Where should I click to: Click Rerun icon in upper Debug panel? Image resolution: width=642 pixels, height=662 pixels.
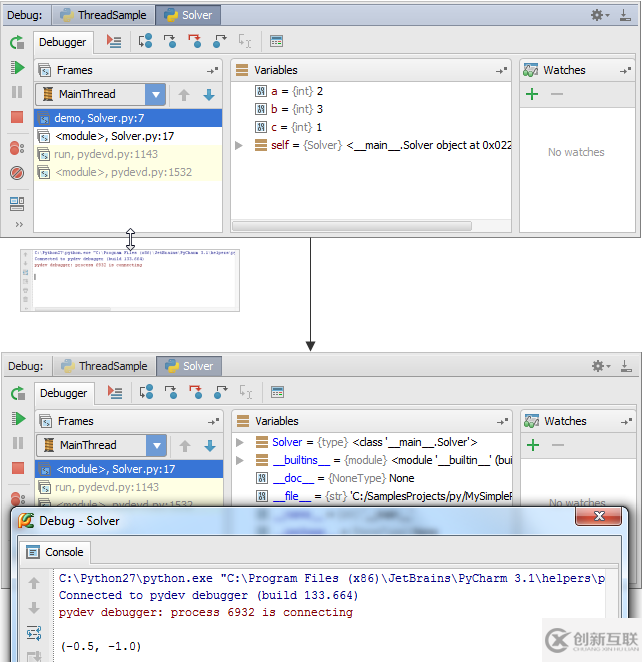[x=17, y=42]
